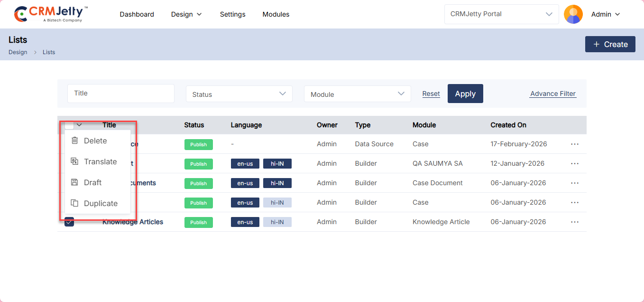This screenshot has width=644, height=302.
Task: Click the Translate icon in bulk menu
Action: [x=74, y=161]
